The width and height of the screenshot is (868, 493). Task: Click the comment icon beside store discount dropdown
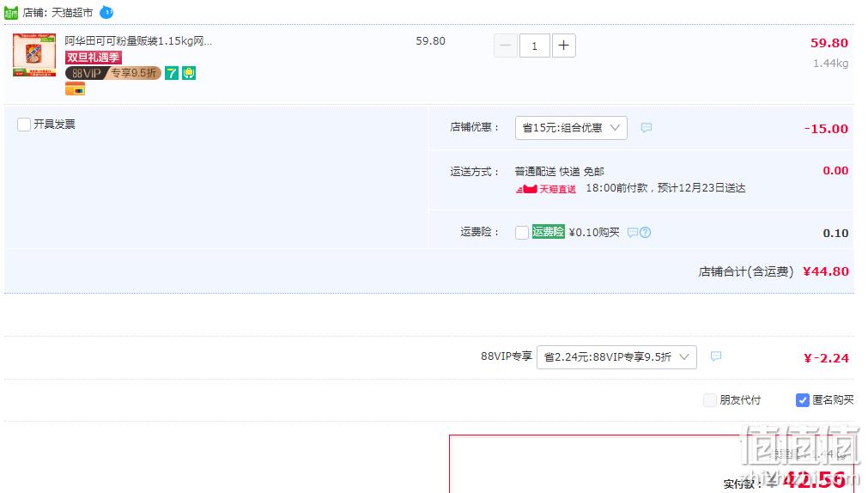(646, 127)
